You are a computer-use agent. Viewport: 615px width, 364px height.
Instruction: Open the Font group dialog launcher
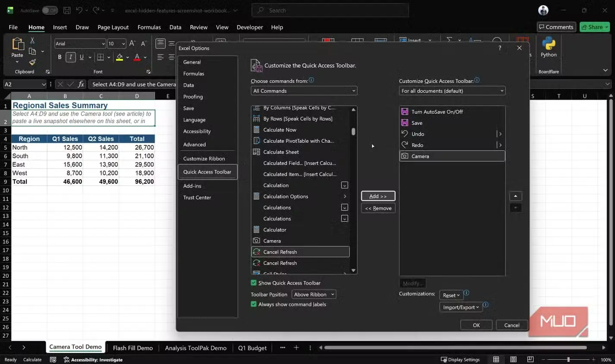click(148, 72)
